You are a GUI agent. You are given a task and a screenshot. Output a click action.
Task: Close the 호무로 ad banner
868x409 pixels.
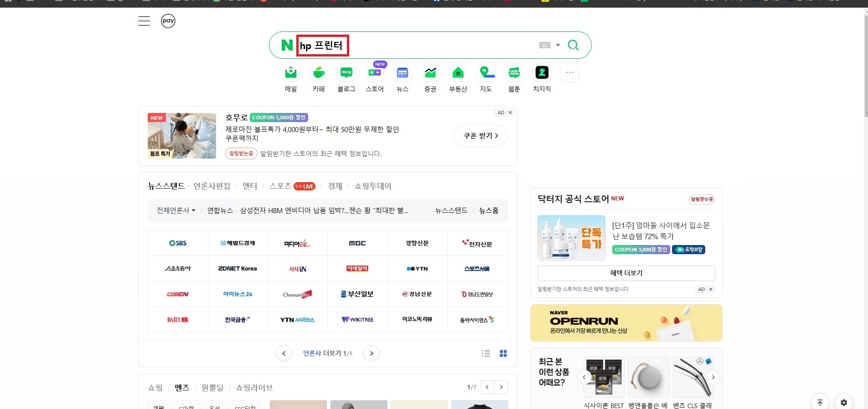click(x=510, y=112)
